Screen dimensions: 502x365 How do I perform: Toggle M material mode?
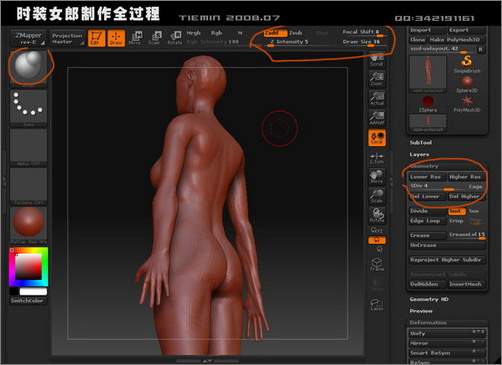tap(240, 33)
